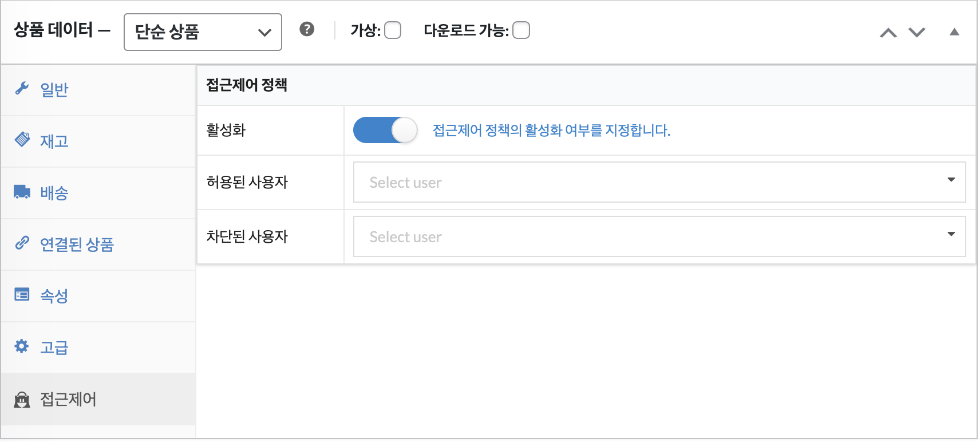Click the wrench icon for 일반 tab
Viewport: 980px width, 442px height.
click(x=22, y=88)
